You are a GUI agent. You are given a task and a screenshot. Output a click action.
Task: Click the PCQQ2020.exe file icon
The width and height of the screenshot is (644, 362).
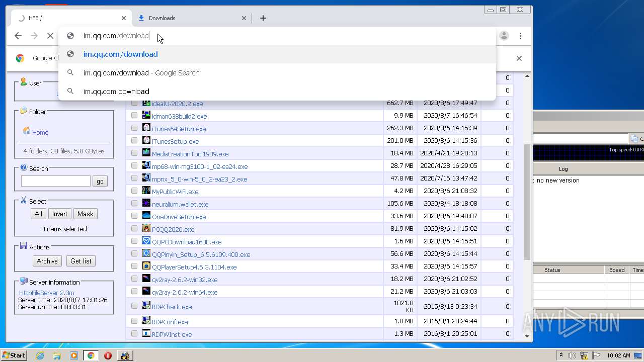[x=146, y=228]
